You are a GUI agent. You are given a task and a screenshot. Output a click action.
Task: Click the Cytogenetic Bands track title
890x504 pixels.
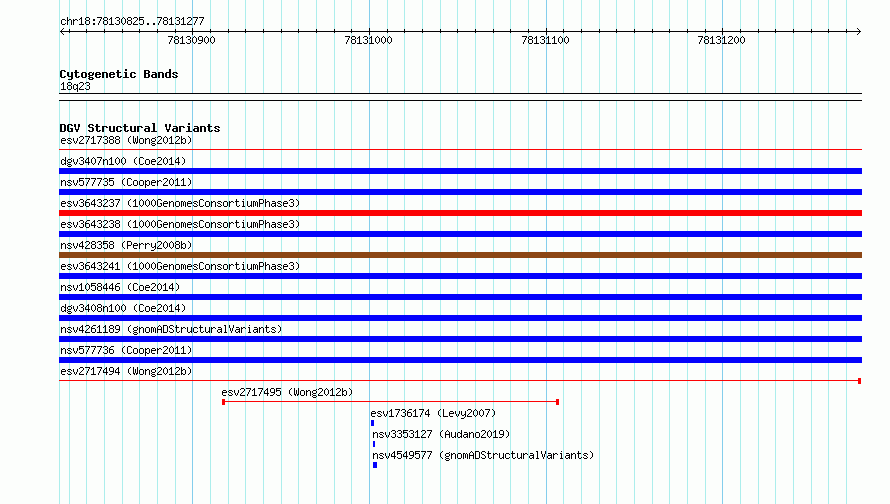coord(119,74)
